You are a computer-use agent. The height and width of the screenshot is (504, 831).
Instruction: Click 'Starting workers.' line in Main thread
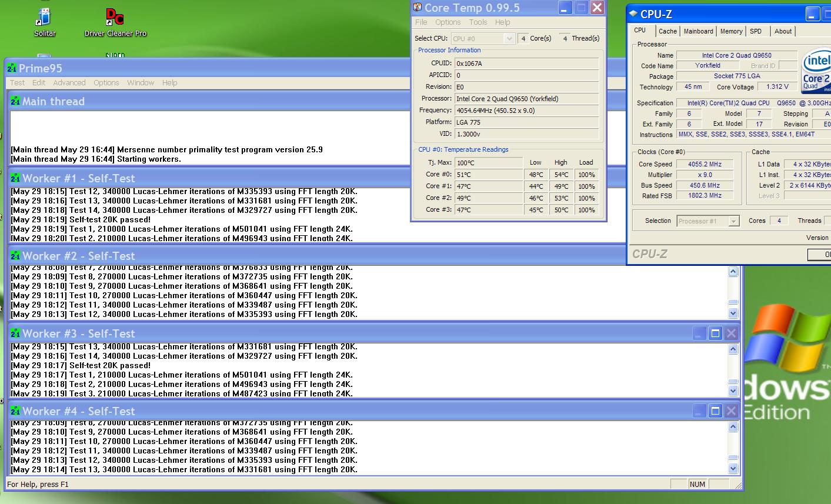(96, 159)
